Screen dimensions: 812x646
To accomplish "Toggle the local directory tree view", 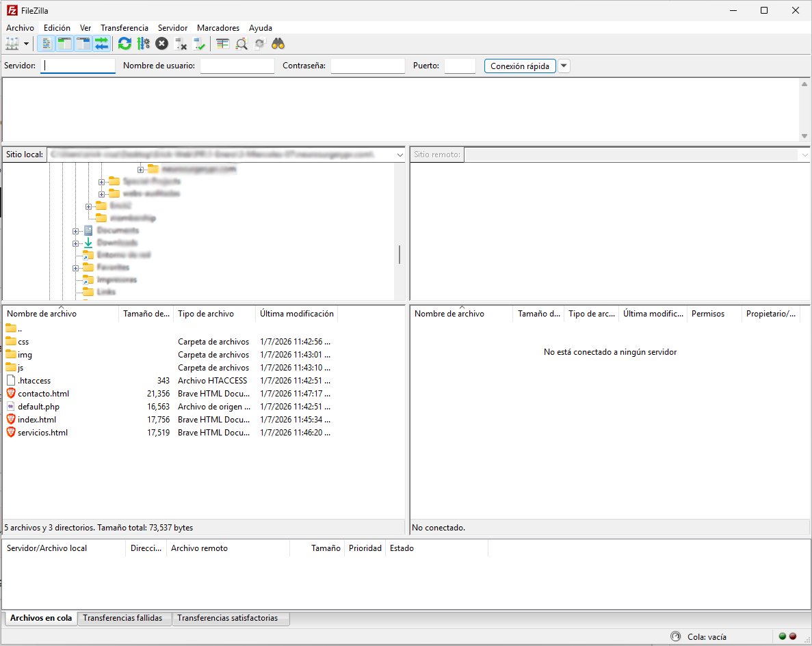I will pyautogui.click(x=64, y=43).
